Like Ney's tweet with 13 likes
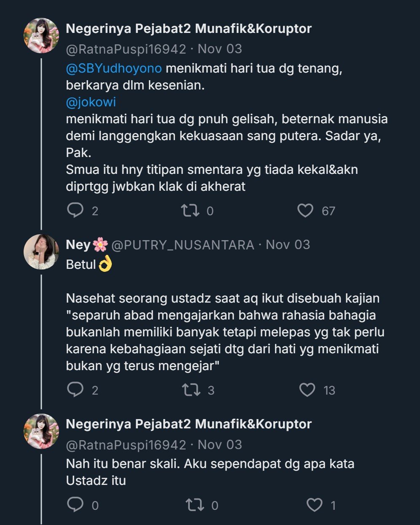This screenshot has width=420, height=525. tap(307, 390)
